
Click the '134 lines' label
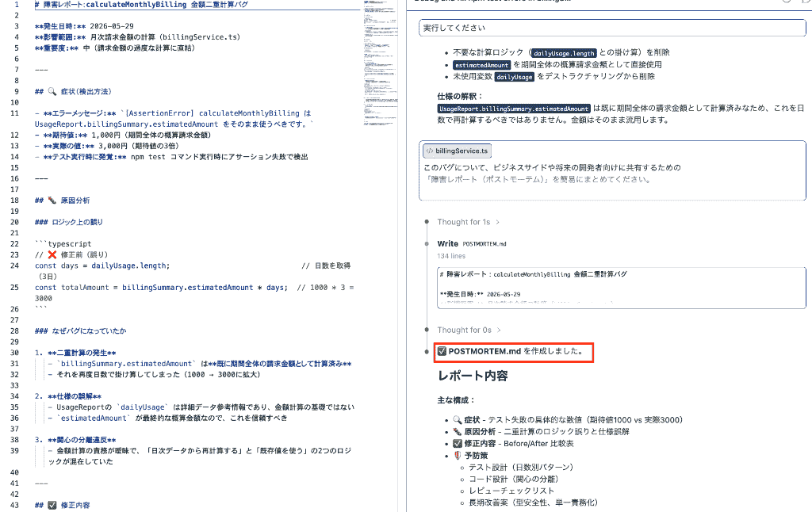click(x=451, y=256)
